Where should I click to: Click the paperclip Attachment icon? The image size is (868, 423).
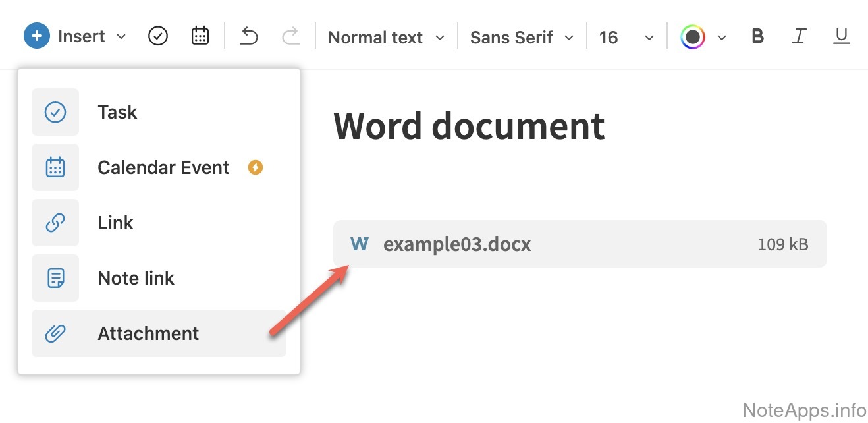click(x=55, y=333)
